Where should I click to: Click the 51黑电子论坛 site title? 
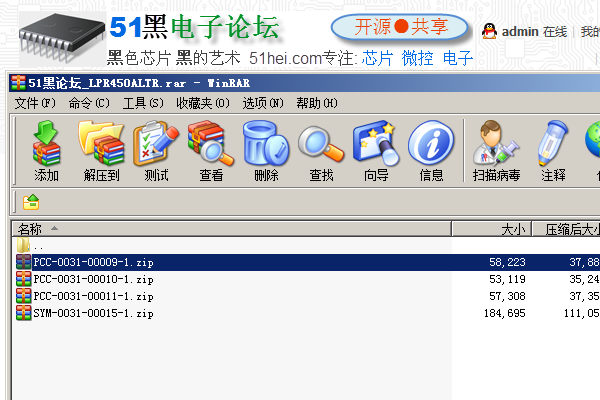click(x=194, y=27)
